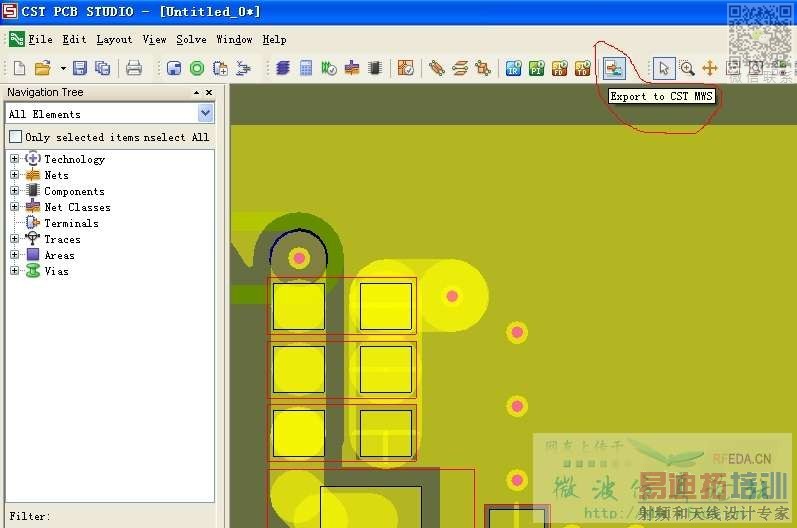Image resolution: width=797 pixels, height=528 pixels.
Task: Print the layout with the printer icon
Action: (x=134, y=68)
